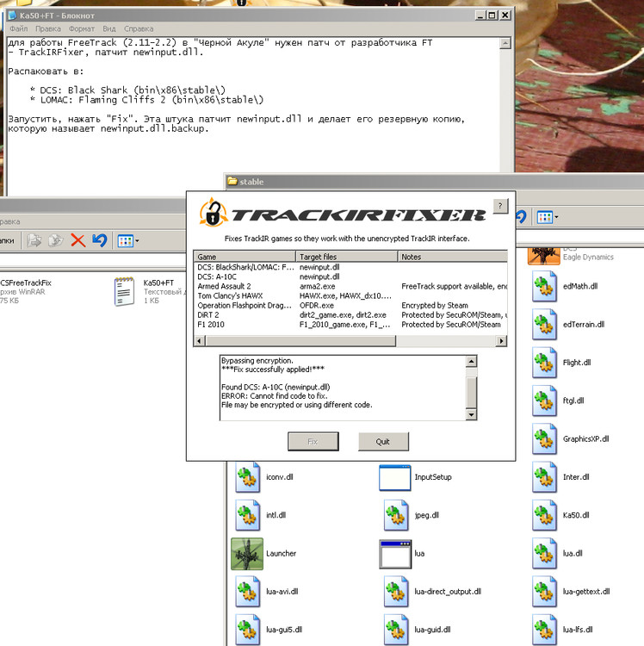Click the game list scroll right arrow
644x646 pixels.
[501, 341]
